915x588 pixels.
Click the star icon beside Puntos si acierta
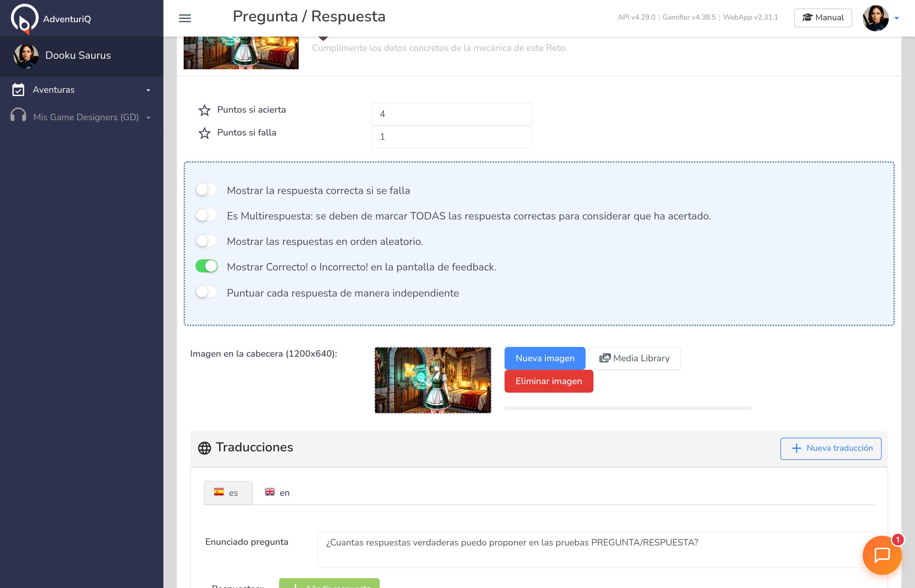click(x=204, y=110)
